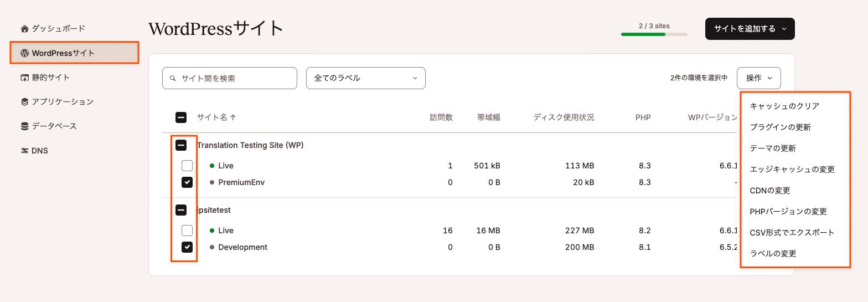Click the 静的サイト icon in sidebar
This screenshot has width=868, height=302.
[24, 78]
